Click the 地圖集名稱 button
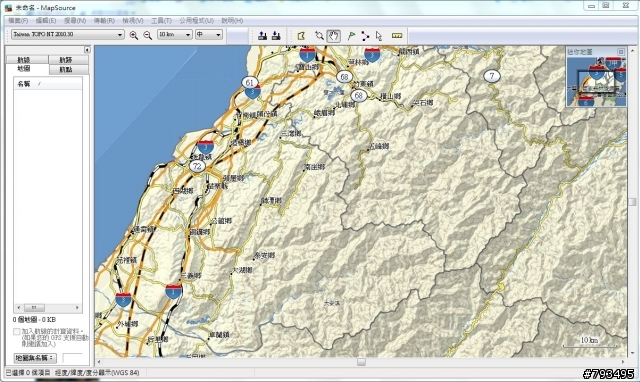The height and width of the screenshot is (382, 640). [35, 358]
